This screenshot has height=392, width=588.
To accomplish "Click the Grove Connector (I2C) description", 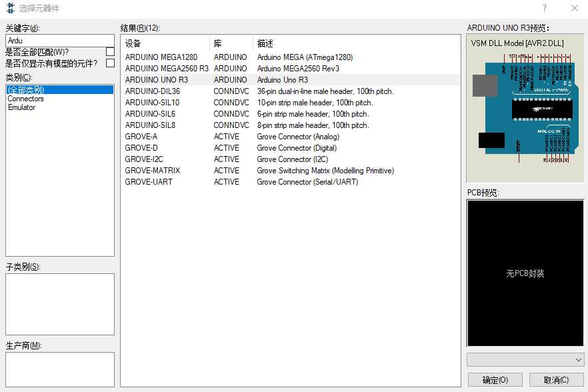I will [293, 159].
